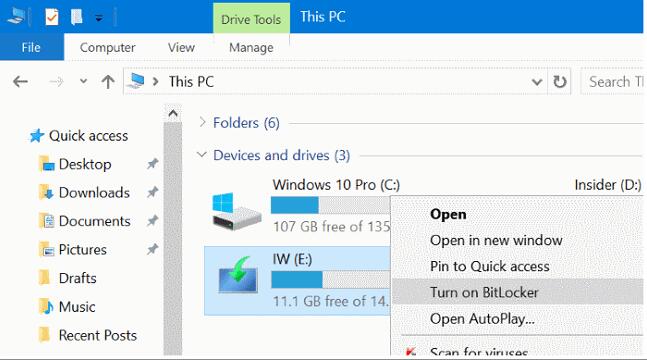Click the New folder quick access icon
This screenshot has width=647, height=360.
[x=77, y=17]
